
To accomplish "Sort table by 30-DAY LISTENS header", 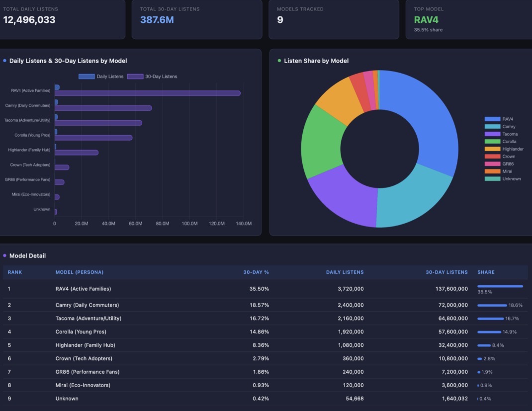I will (446, 272).
